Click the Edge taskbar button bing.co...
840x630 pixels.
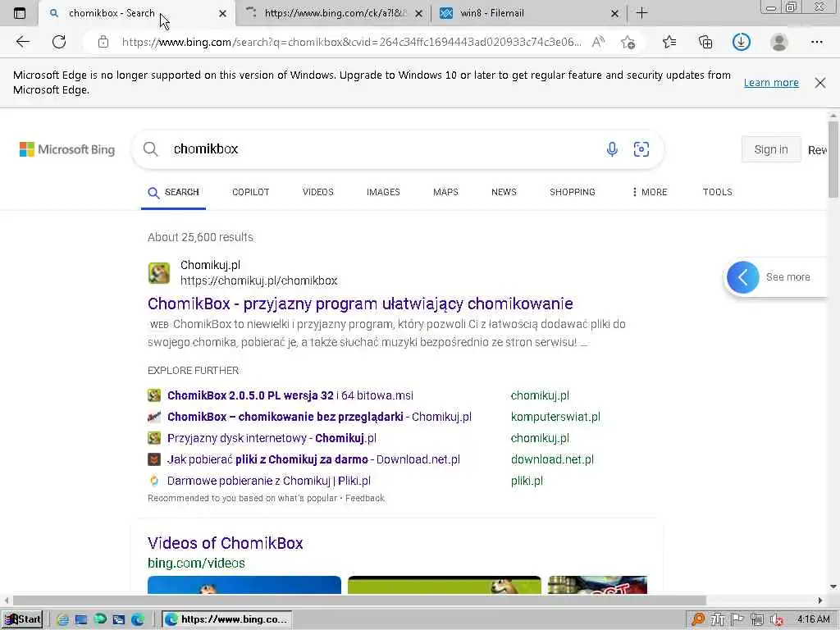tap(227, 619)
